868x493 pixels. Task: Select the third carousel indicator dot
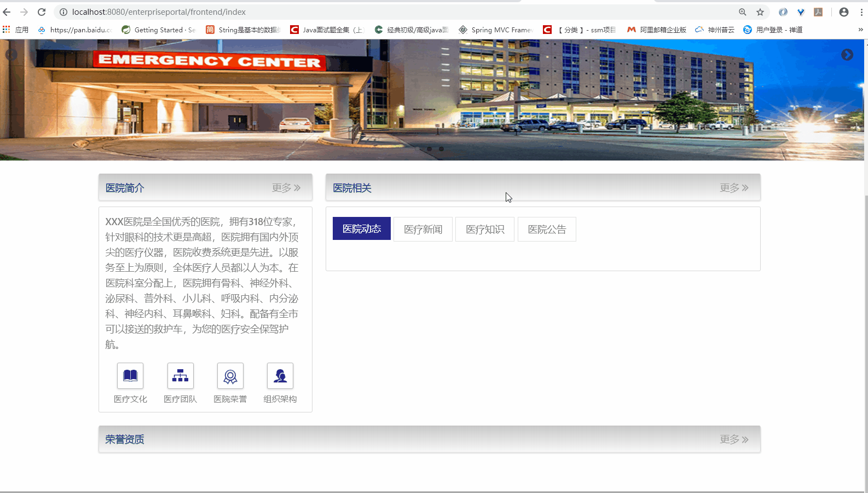tap(441, 149)
